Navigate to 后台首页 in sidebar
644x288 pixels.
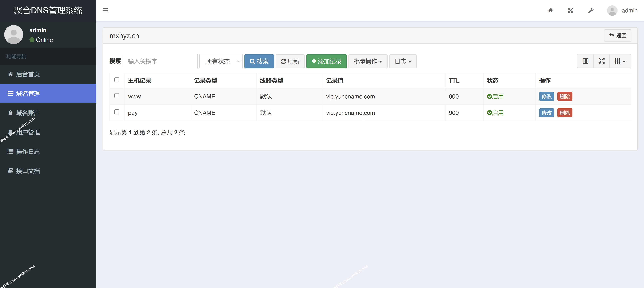pyautogui.click(x=28, y=74)
